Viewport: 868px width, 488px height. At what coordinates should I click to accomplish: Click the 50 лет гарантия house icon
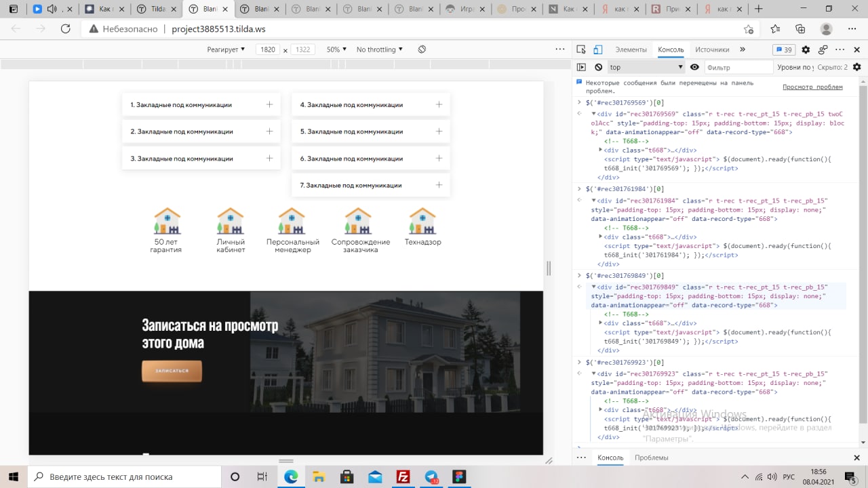click(x=167, y=221)
